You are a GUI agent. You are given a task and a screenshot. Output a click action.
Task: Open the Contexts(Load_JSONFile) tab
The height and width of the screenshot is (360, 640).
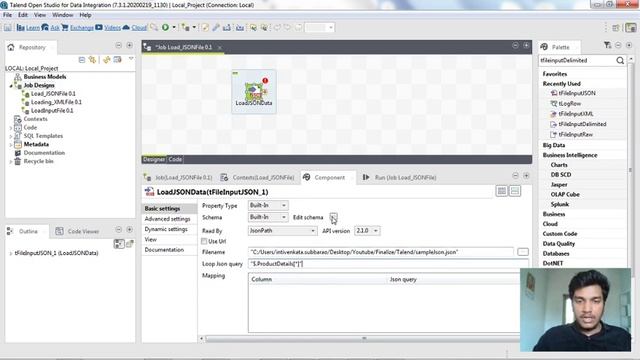point(258,178)
